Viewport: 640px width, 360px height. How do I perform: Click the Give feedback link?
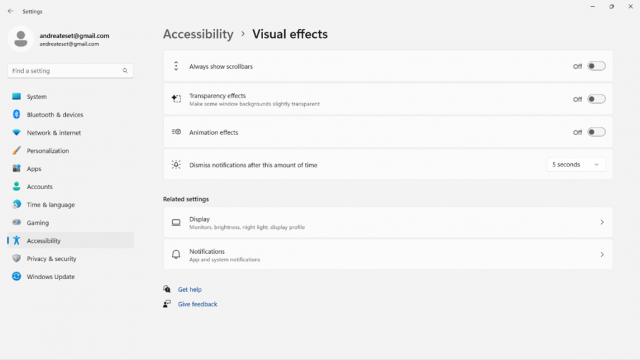pos(198,304)
